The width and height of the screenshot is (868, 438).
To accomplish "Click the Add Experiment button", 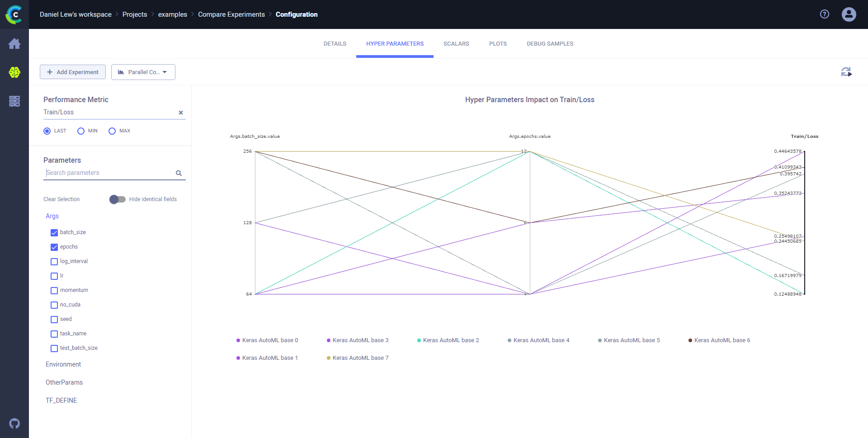I will point(73,72).
